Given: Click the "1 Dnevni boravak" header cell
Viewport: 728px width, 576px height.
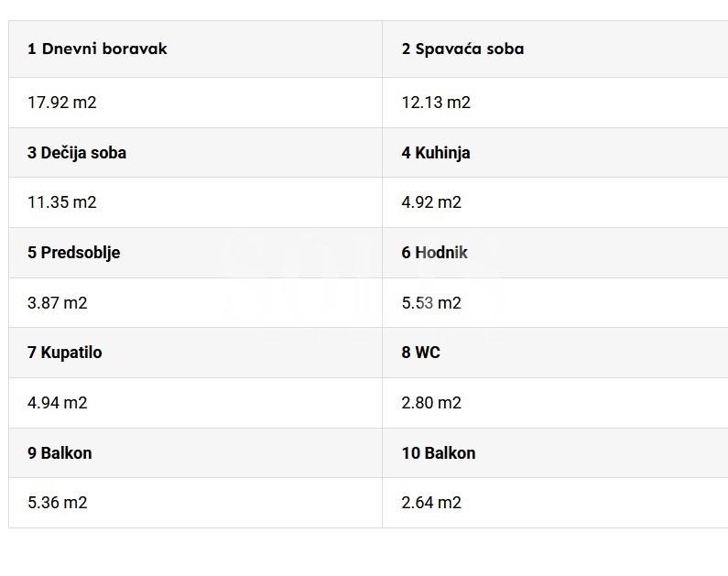Looking at the screenshot, I should tap(97, 49).
